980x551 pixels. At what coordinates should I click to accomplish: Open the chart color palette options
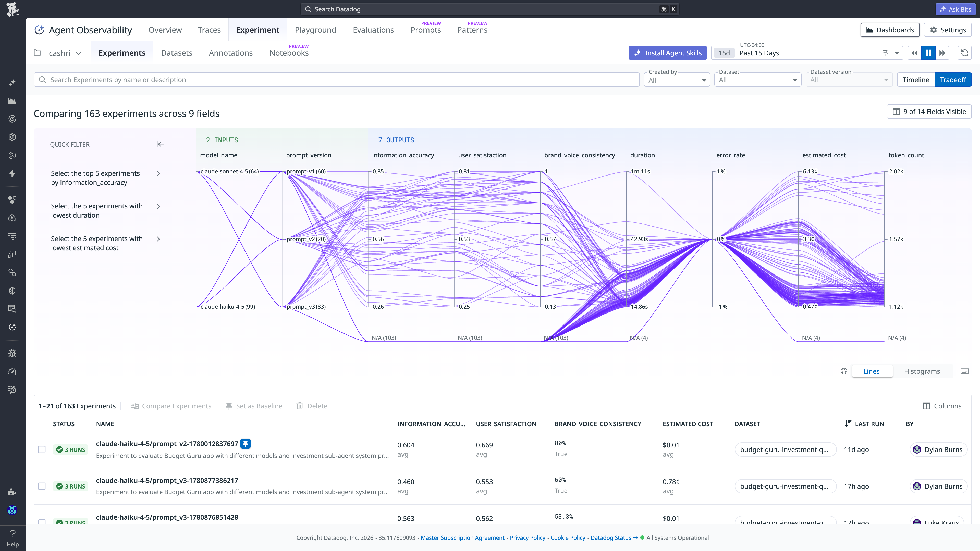tap(844, 371)
